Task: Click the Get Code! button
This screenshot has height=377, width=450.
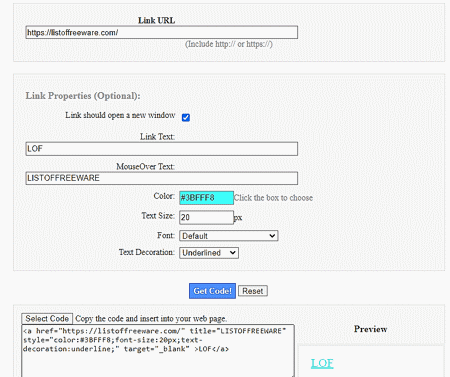Action: (x=212, y=291)
